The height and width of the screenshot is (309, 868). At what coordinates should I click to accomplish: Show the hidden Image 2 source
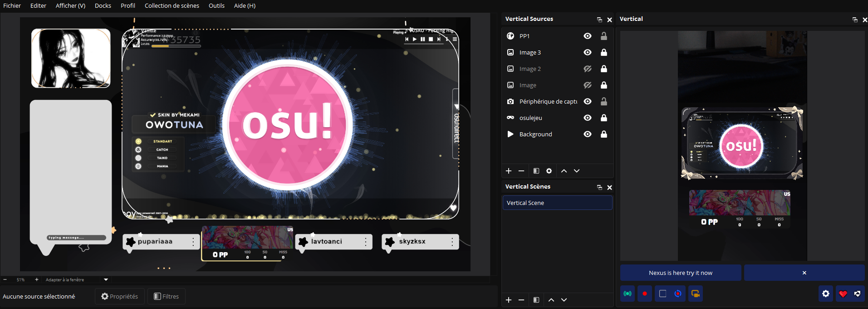pyautogui.click(x=588, y=69)
